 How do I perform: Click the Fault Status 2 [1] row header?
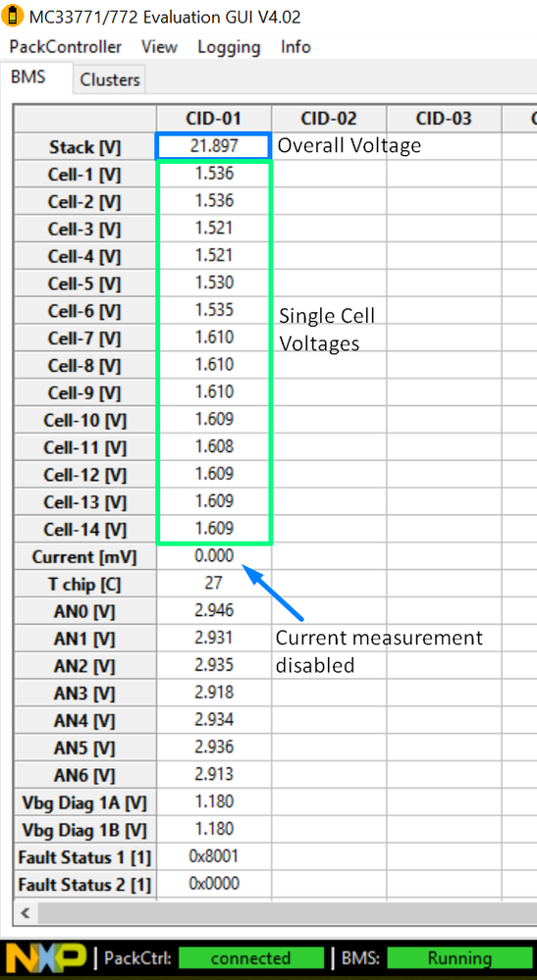point(85,885)
